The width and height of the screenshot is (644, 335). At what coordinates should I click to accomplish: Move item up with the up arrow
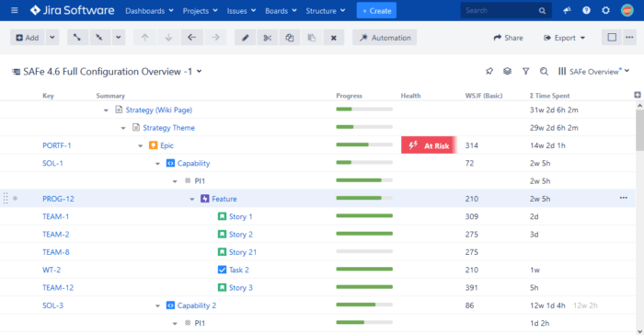(x=145, y=38)
